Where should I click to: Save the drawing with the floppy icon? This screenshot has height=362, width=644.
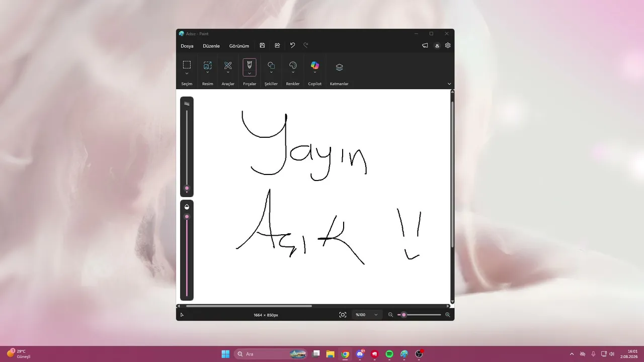click(x=262, y=45)
